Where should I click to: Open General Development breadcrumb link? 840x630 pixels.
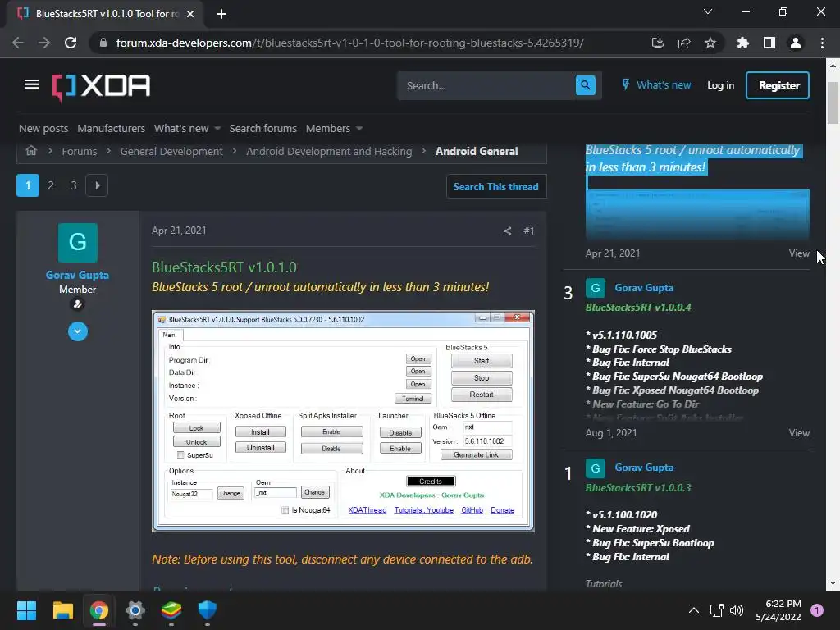171,151
